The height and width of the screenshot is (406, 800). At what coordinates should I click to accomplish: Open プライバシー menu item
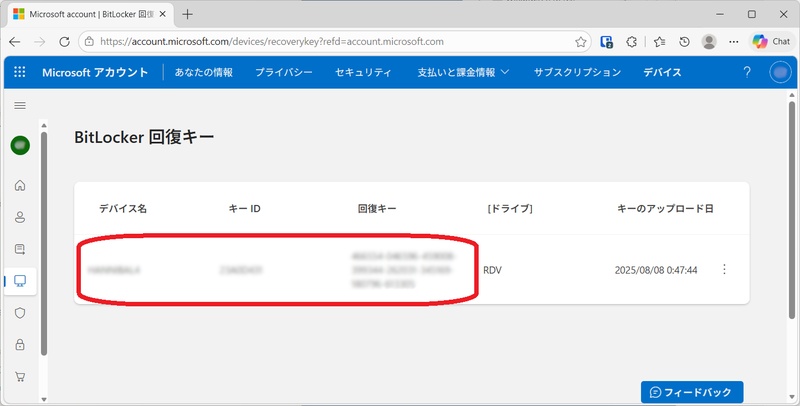tap(284, 72)
